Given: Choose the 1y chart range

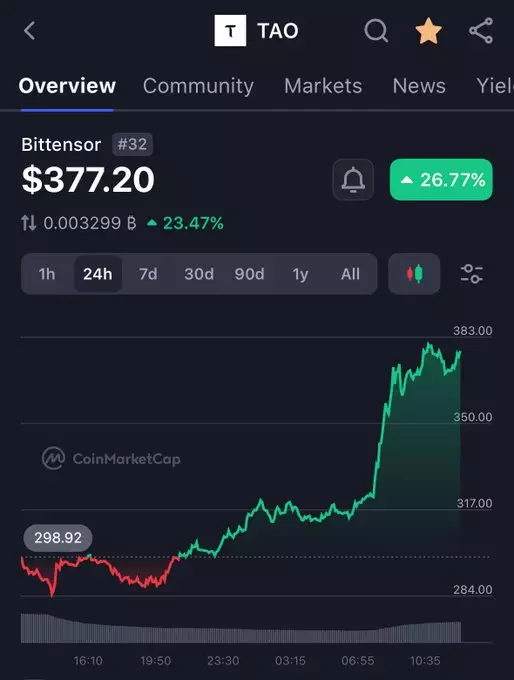Looking at the screenshot, I should pos(300,274).
